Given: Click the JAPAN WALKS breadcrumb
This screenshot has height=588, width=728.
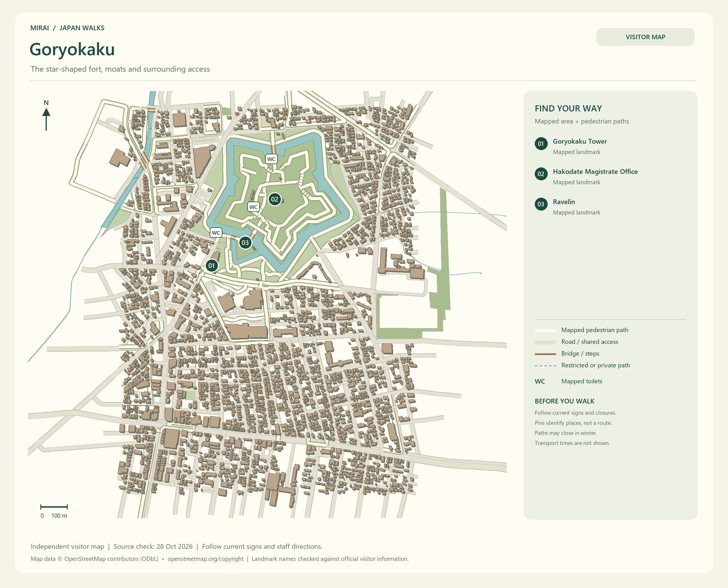Looking at the screenshot, I should pyautogui.click(x=82, y=28).
